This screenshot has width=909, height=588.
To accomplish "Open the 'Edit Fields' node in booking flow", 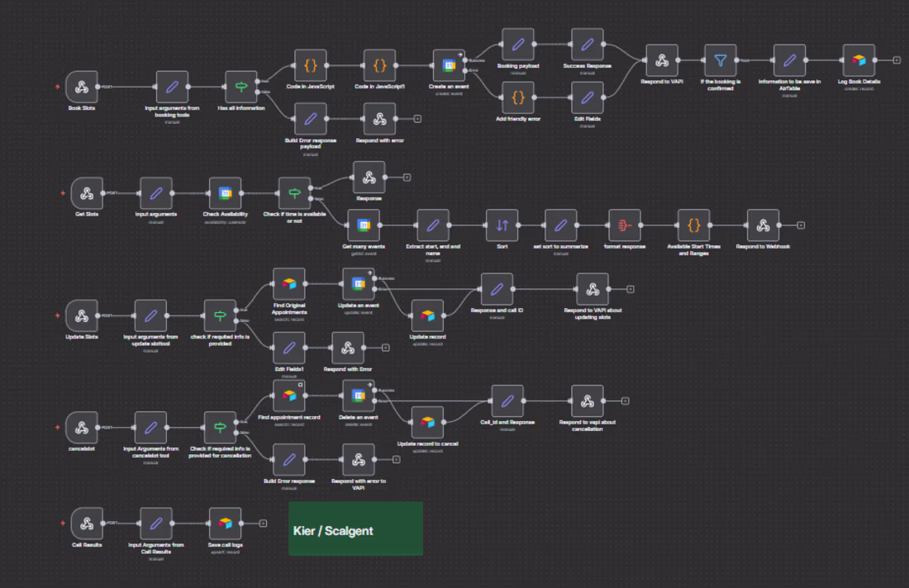I will tap(588, 97).
